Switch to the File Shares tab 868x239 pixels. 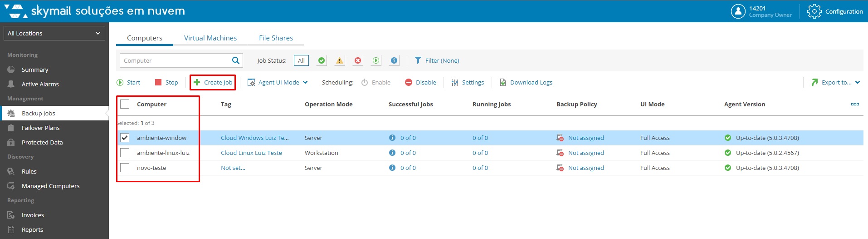coord(276,38)
